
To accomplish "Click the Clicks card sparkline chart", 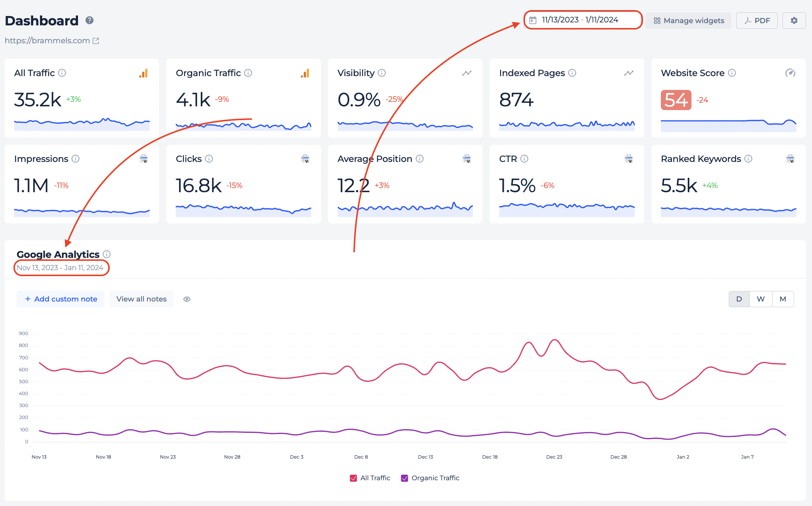I will [243, 210].
